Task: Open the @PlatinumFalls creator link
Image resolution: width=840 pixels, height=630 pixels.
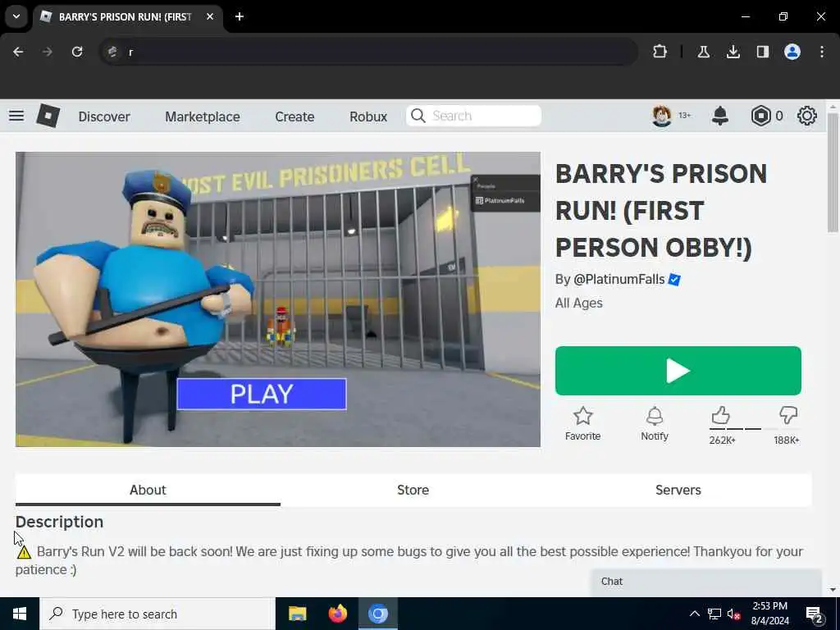Action: [x=619, y=279]
